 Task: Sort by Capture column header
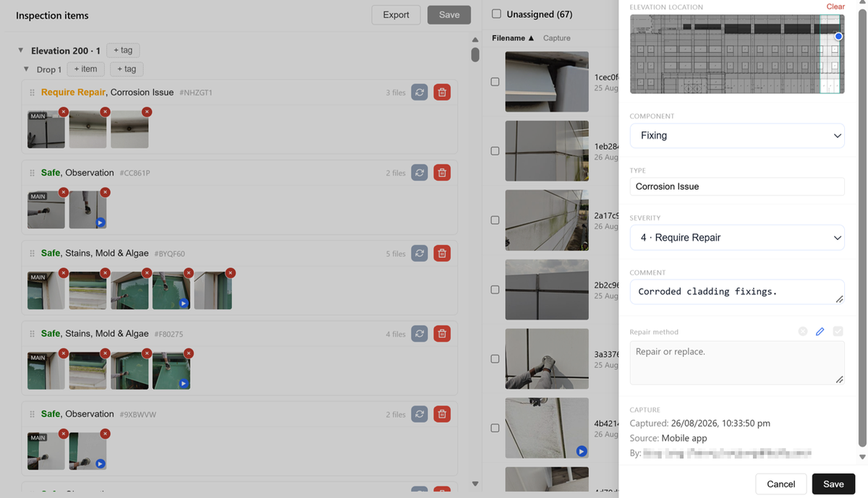point(557,38)
